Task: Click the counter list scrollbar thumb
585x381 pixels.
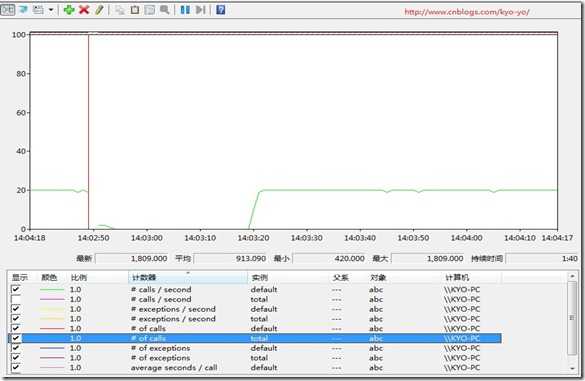Action: coord(572,318)
